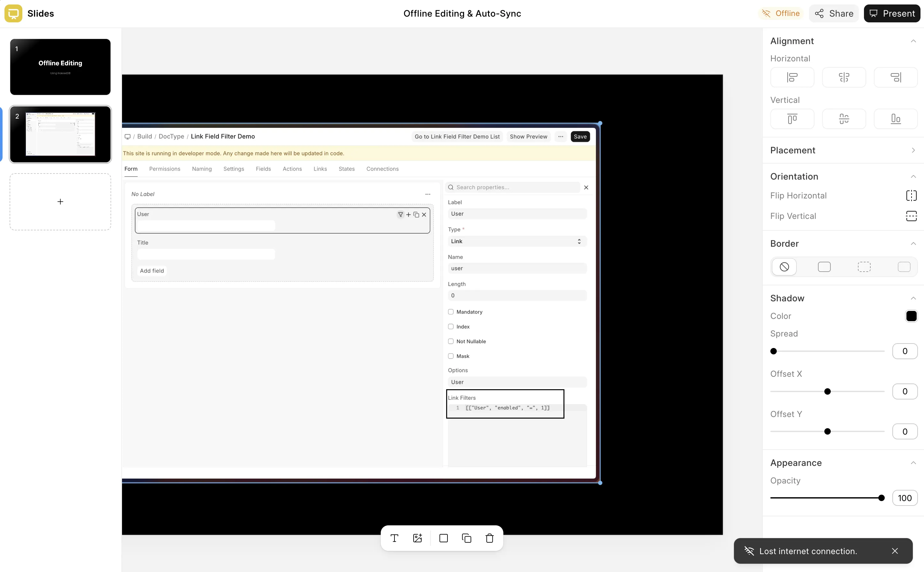Add a new slide placeholder
The height and width of the screenshot is (572, 924).
(60, 202)
